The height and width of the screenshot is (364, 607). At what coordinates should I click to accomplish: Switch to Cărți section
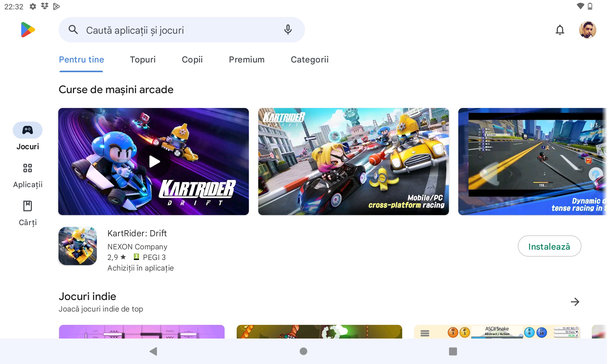28,214
